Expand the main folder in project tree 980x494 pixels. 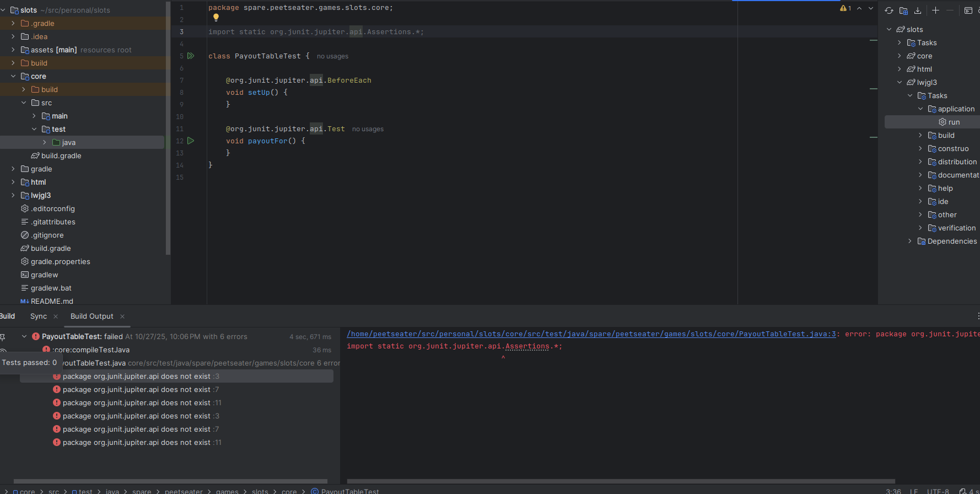click(34, 116)
